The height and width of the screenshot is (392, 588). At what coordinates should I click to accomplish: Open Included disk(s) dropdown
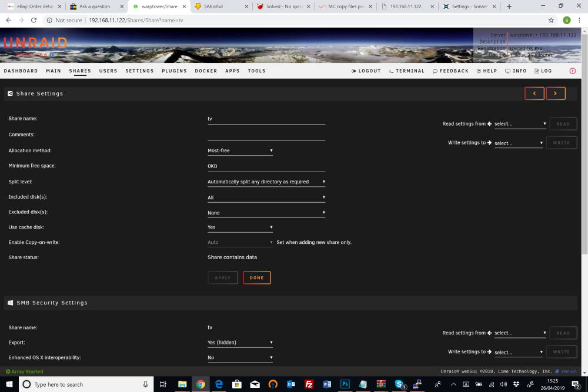point(266,197)
